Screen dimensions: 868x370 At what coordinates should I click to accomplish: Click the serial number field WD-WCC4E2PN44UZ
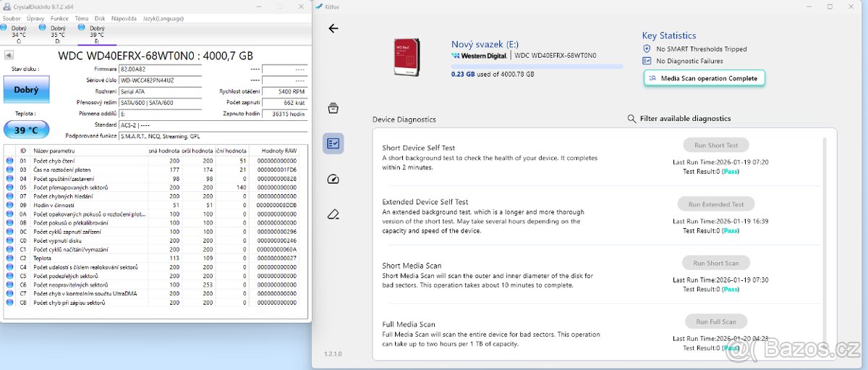click(x=161, y=80)
